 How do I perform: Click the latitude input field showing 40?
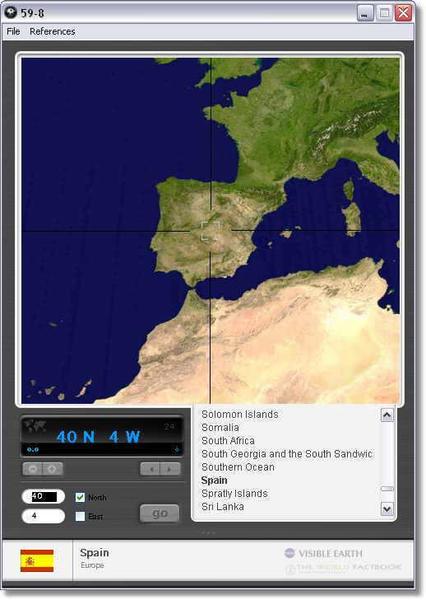43,497
